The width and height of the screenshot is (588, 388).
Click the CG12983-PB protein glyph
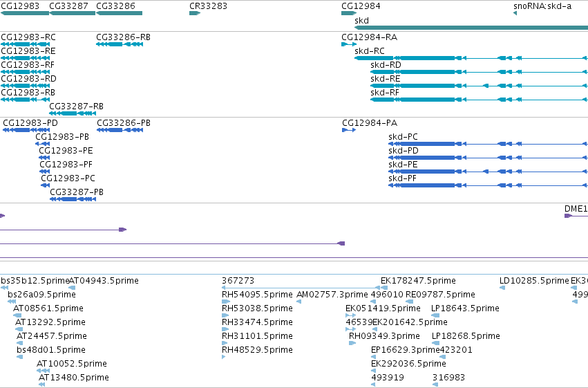42,144
